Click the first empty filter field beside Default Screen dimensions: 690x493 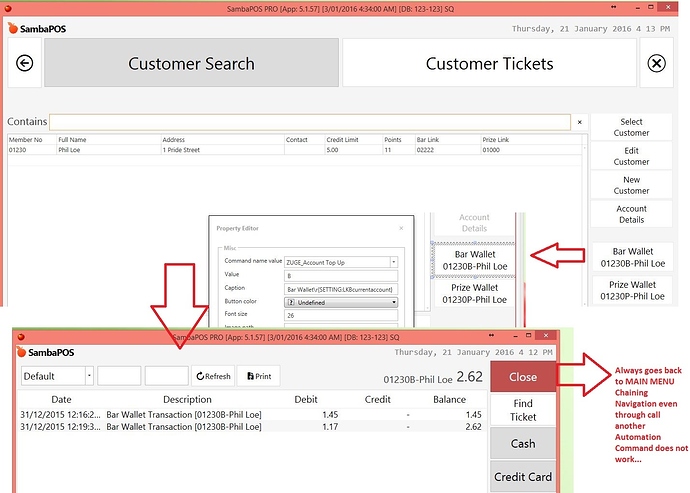119,376
